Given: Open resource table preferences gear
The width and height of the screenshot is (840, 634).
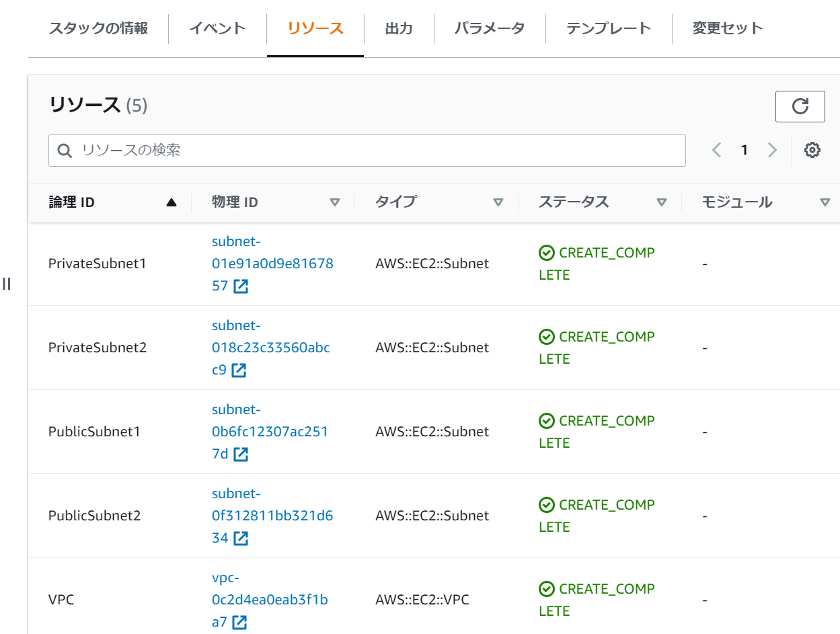Looking at the screenshot, I should 812,151.
